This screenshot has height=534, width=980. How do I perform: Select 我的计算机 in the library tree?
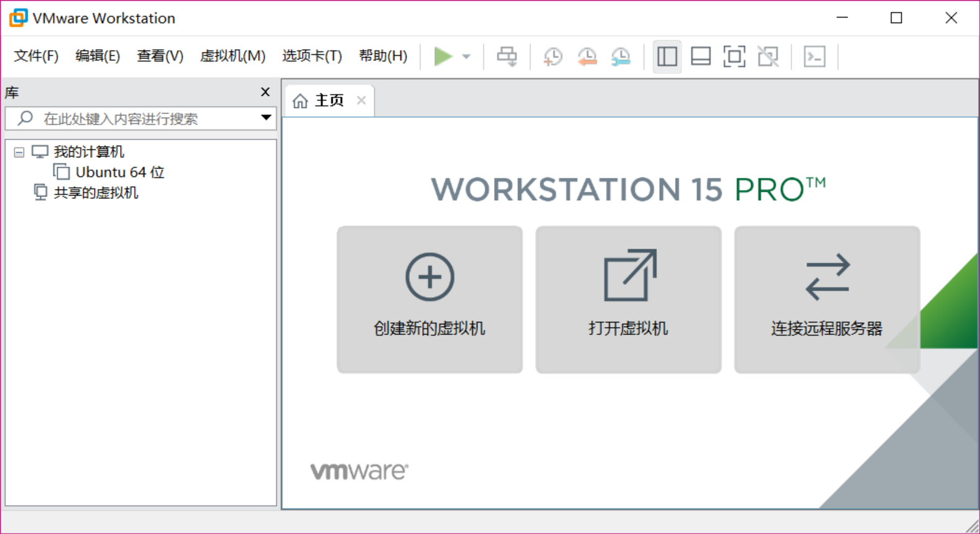tap(89, 152)
